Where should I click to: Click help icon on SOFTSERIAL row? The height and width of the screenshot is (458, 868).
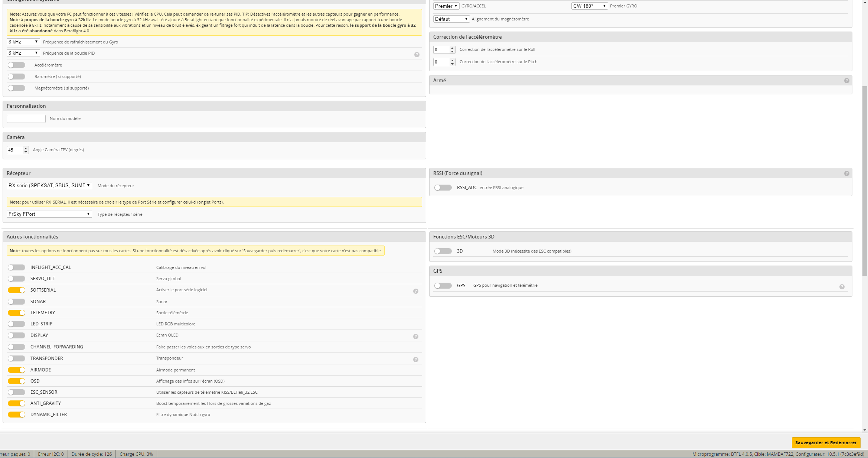(415, 291)
